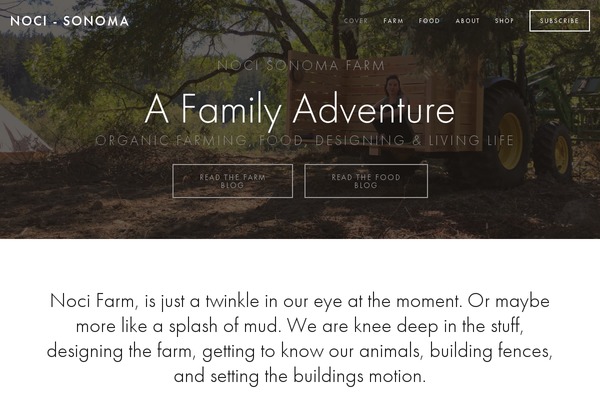The height and width of the screenshot is (400, 600).
Task: Visit the SHOP page from the header
Action: (504, 21)
